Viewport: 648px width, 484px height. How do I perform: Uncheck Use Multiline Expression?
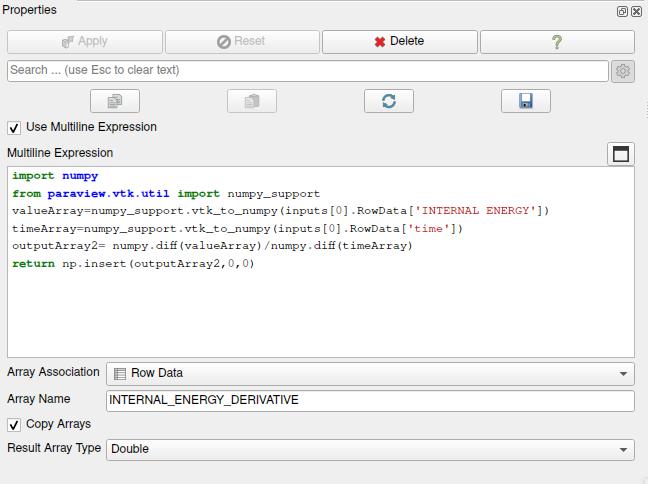(14, 128)
